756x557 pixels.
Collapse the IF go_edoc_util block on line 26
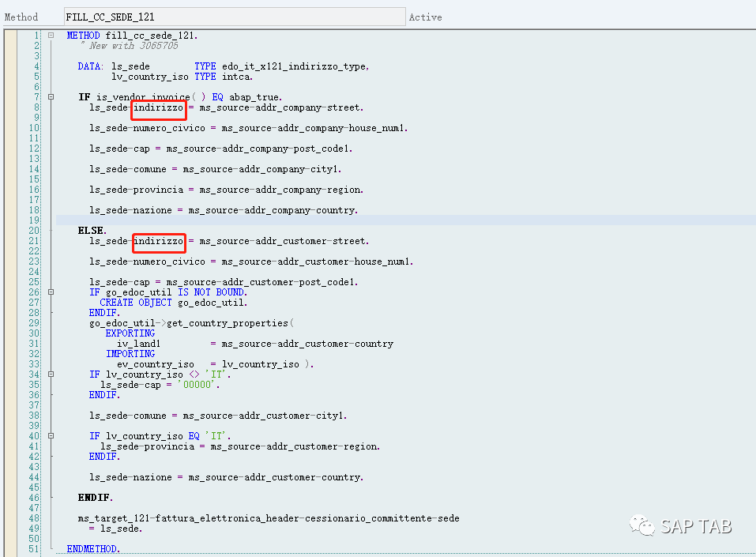click(51, 292)
